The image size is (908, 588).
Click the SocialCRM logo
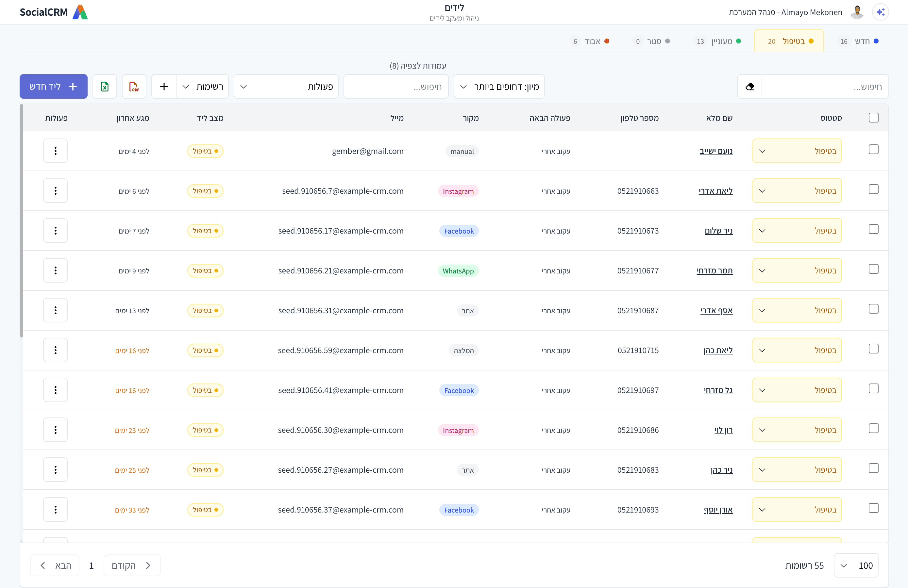click(x=54, y=12)
